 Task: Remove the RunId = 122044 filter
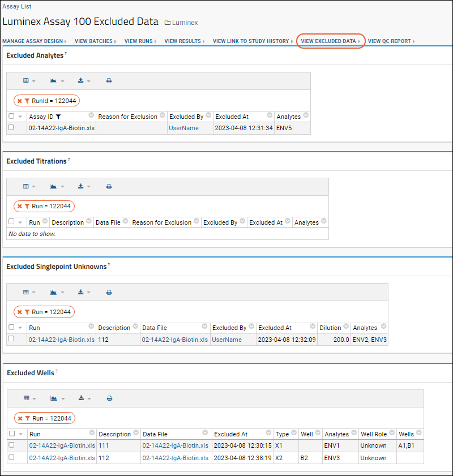tap(19, 101)
